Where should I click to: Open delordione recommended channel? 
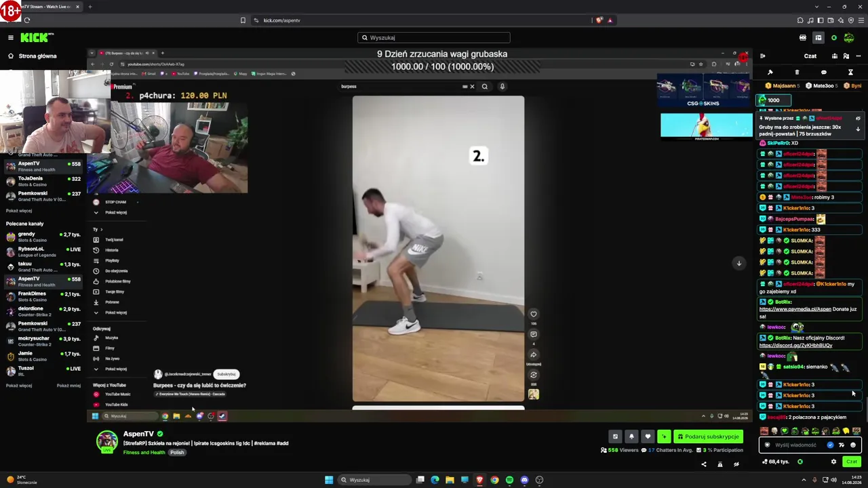43,312
